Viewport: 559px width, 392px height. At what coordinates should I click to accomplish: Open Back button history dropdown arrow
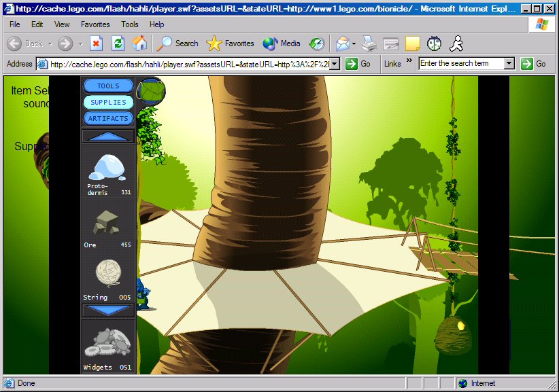pyautogui.click(x=50, y=43)
